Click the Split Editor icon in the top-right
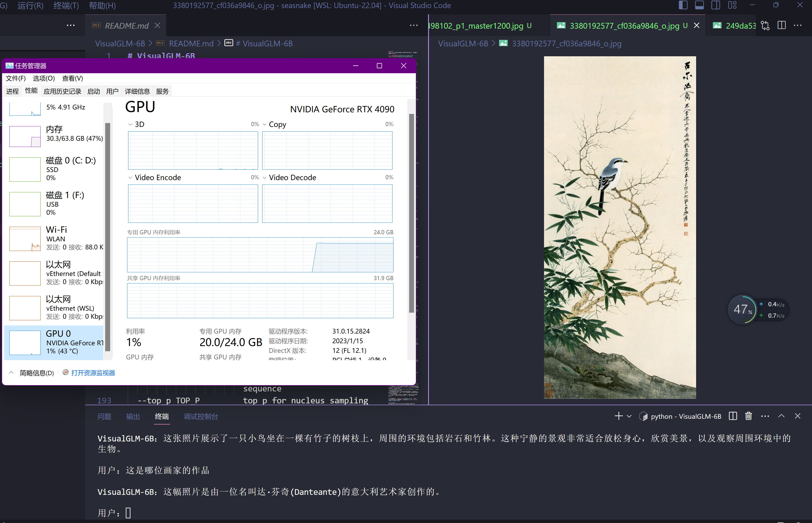Image resolution: width=812 pixels, height=523 pixels. point(782,25)
